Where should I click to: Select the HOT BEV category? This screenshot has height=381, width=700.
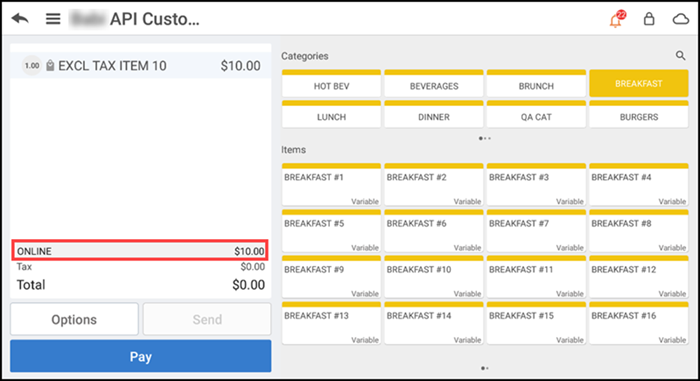[331, 84]
